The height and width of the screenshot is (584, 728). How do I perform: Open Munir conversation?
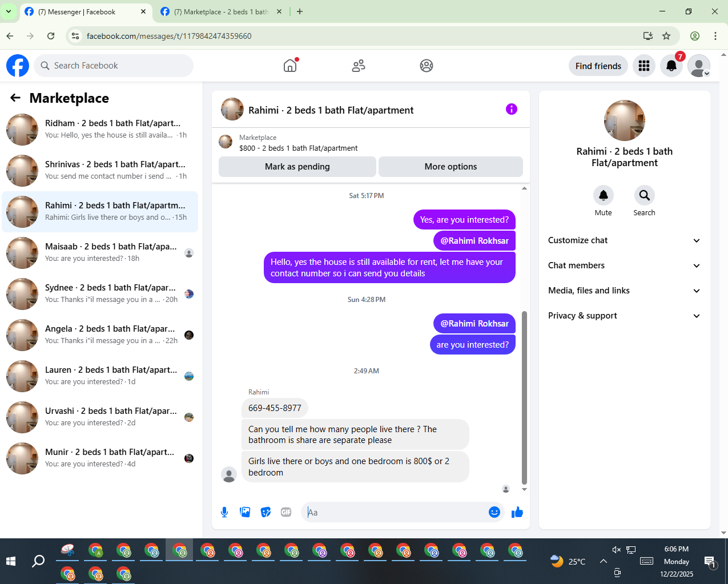(x=100, y=458)
